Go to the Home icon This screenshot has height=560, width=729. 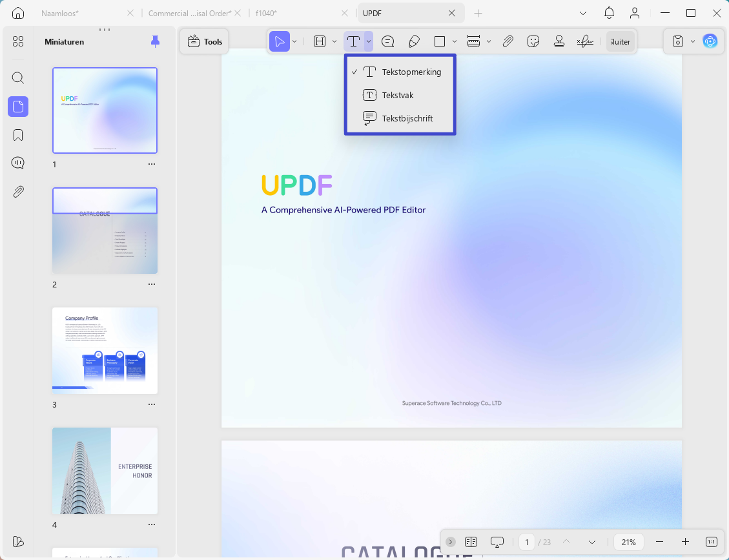click(x=17, y=13)
